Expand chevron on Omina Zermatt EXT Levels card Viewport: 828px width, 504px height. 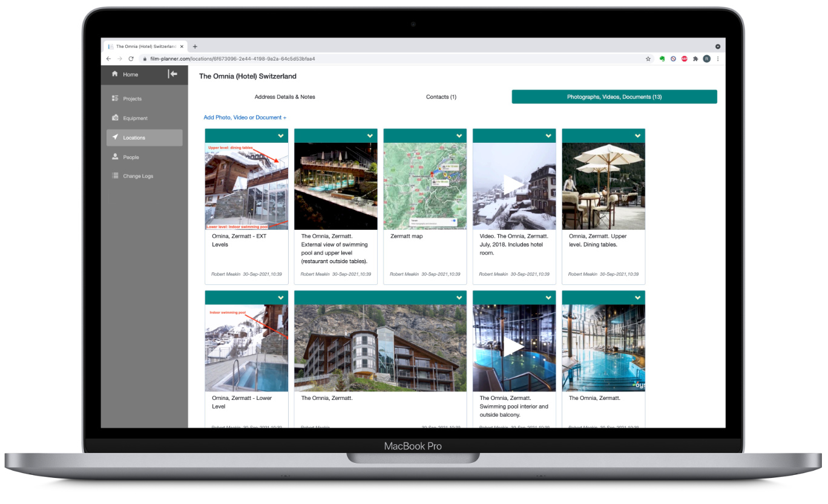(x=280, y=136)
